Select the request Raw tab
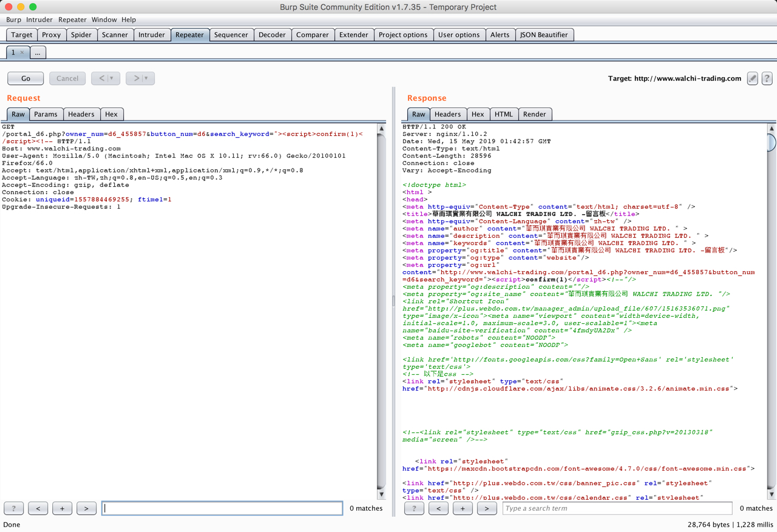The image size is (777, 532). coord(18,114)
